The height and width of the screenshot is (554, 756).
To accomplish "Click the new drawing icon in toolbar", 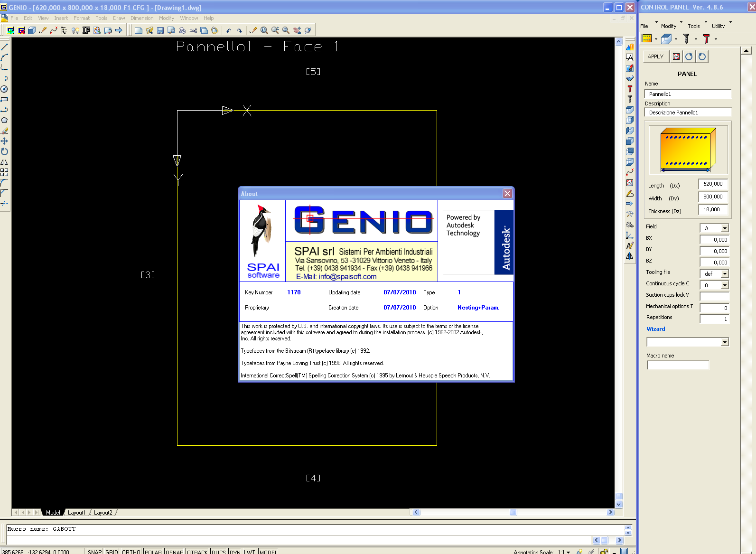I will [139, 30].
